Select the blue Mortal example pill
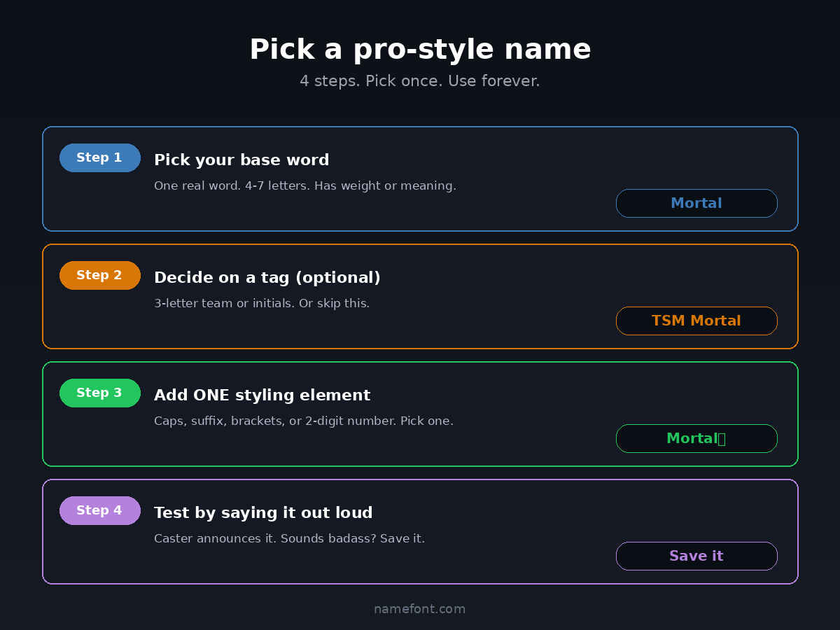Image resolution: width=840 pixels, height=630 pixels. tap(696, 203)
